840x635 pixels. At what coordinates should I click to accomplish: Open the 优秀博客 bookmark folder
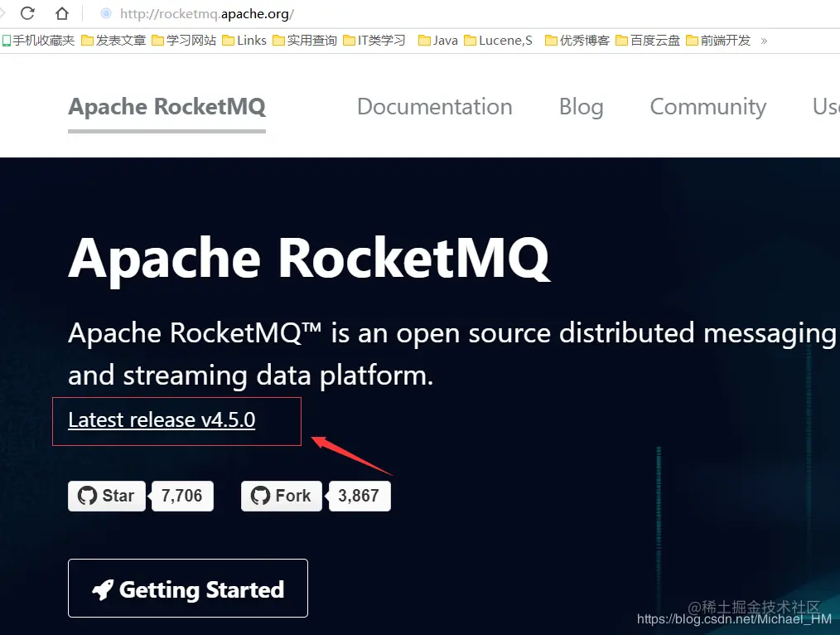point(577,41)
